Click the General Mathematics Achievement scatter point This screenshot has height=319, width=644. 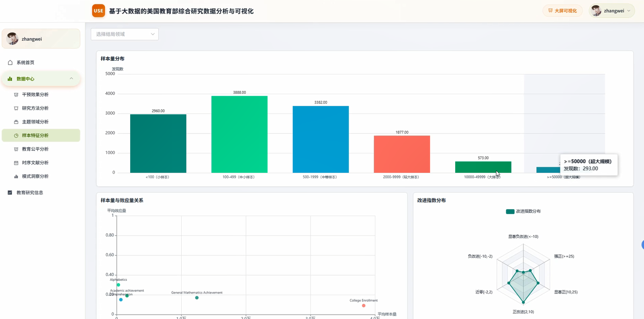(x=197, y=298)
